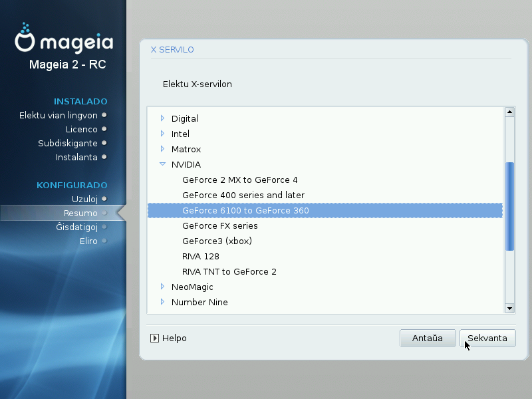Image resolution: width=532 pixels, height=399 pixels.
Task: Click the scrollbar up arrow
Action: (x=509, y=112)
